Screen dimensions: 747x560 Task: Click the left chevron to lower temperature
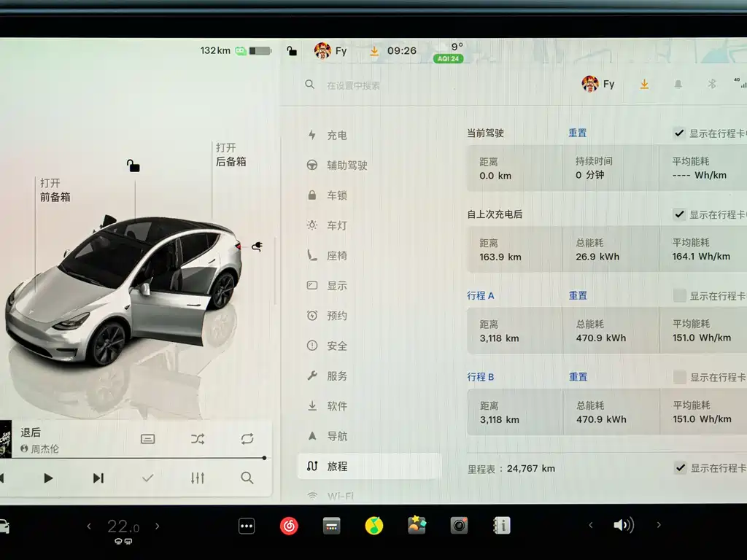(89, 526)
